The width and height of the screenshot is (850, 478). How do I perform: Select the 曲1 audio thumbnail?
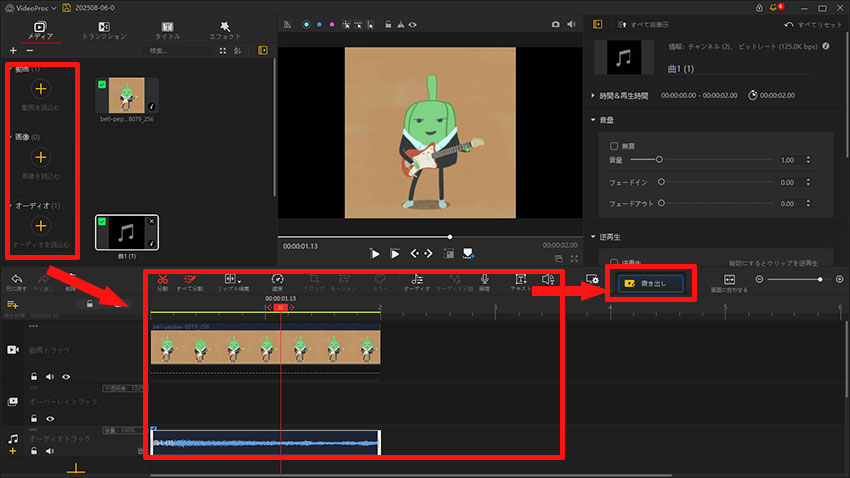(x=127, y=232)
